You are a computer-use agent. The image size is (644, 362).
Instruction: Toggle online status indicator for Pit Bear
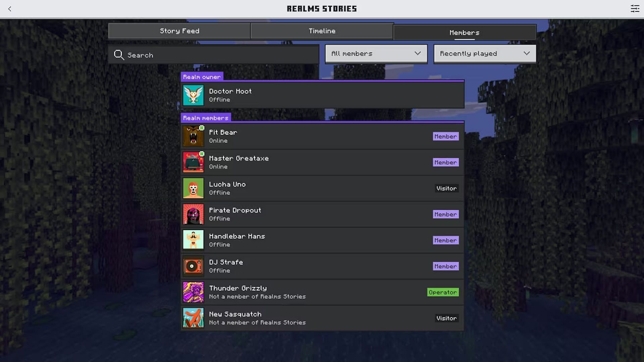click(201, 128)
